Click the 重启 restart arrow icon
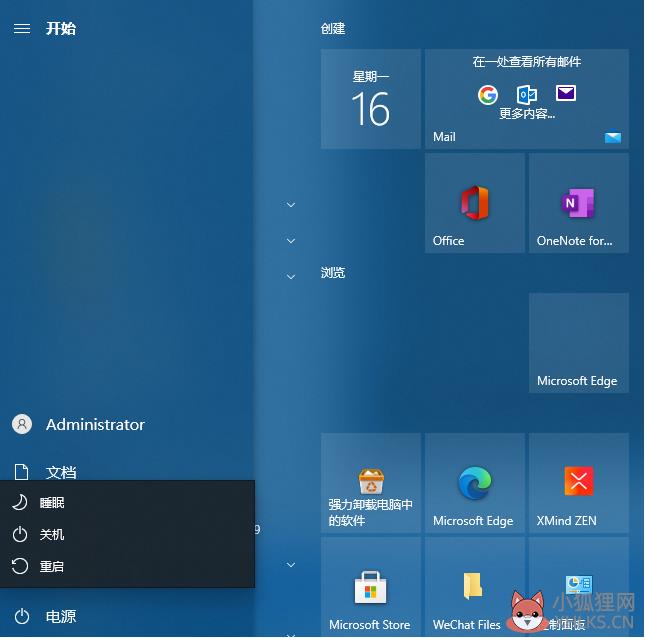Image resolution: width=645 pixels, height=638 pixels. tap(20, 566)
